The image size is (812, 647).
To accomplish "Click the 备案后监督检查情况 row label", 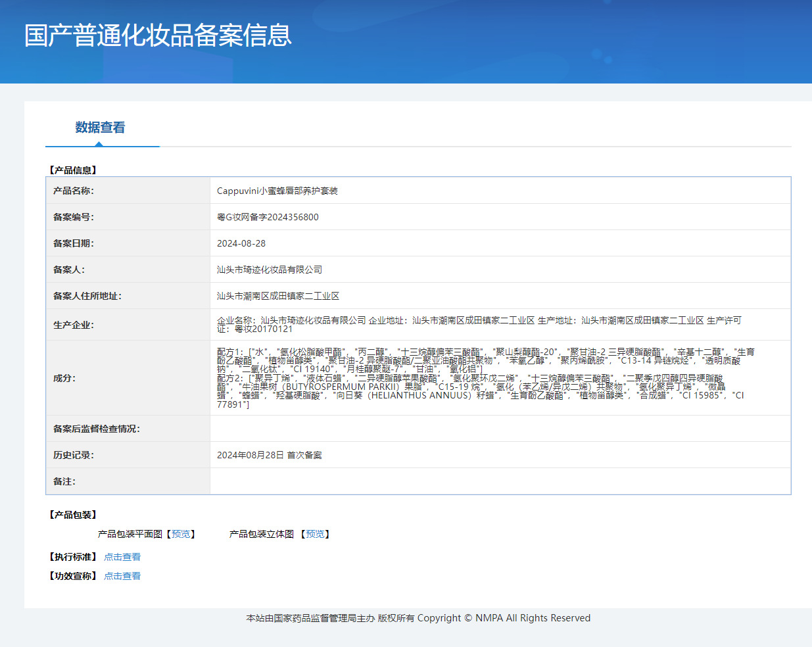I will click(x=97, y=429).
